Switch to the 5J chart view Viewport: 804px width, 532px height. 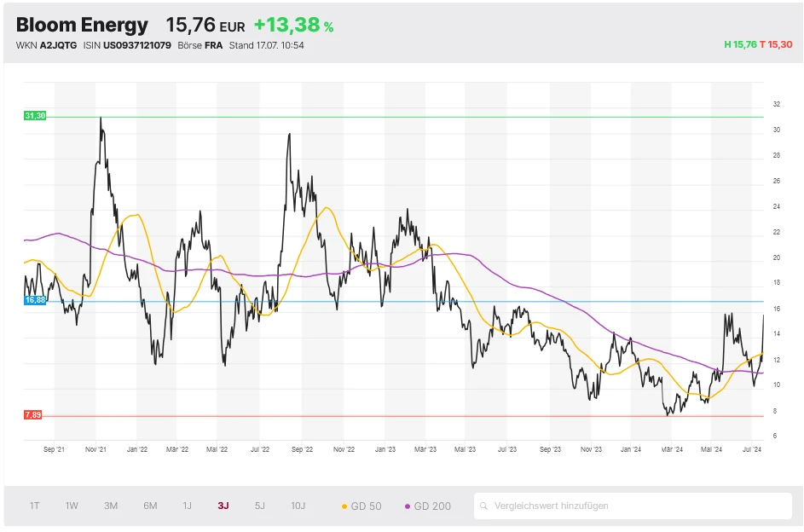260,506
